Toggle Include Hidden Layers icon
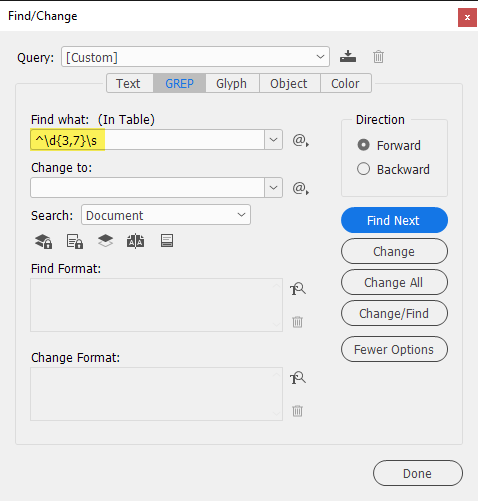This screenshot has height=501, width=478. (105, 241)
